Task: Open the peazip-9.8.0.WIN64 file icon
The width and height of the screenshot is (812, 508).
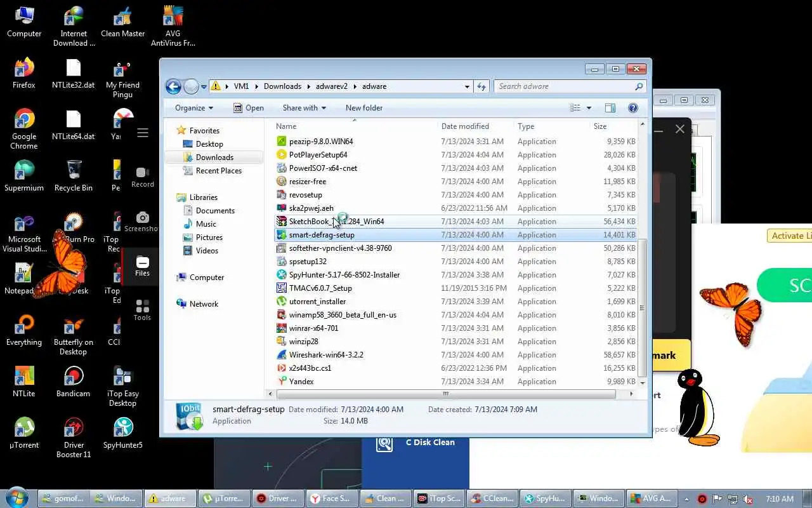Action: click(282, 142)
